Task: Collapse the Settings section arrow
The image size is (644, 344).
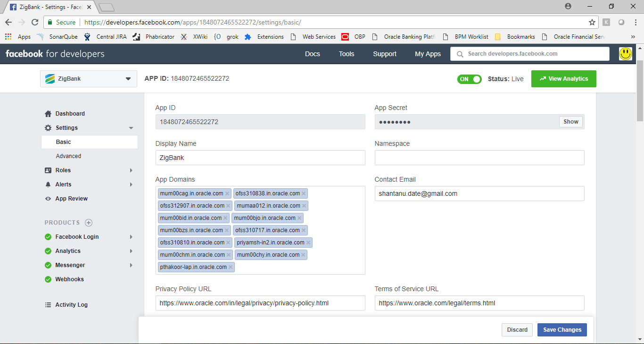Action: [x=131, y=128]
